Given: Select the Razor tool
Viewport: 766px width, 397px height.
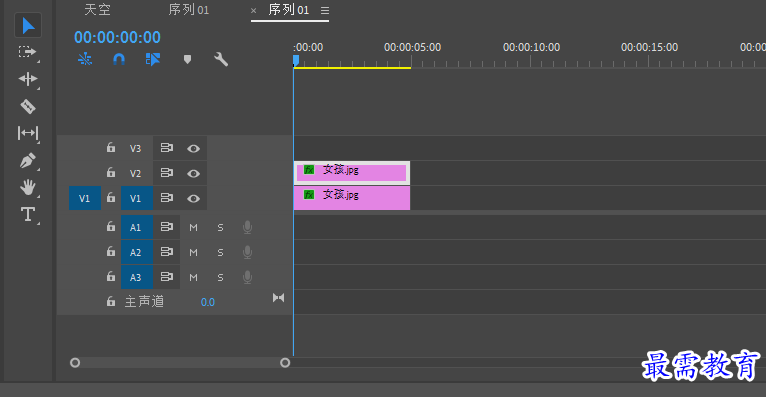Looking at the screenshot, I should click(x=27, y=106).
